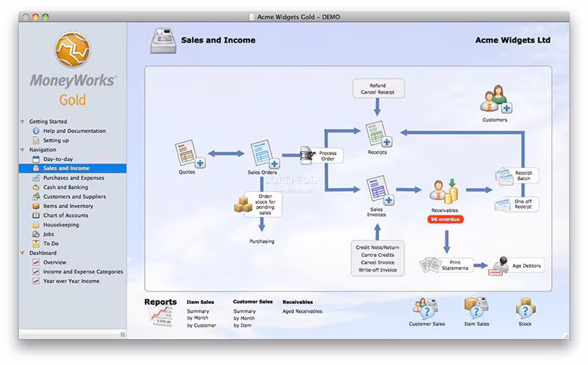Screen dimensions: 588x365
Task: Open the Sales Invoices icon
Action: (x=380, y=190)
